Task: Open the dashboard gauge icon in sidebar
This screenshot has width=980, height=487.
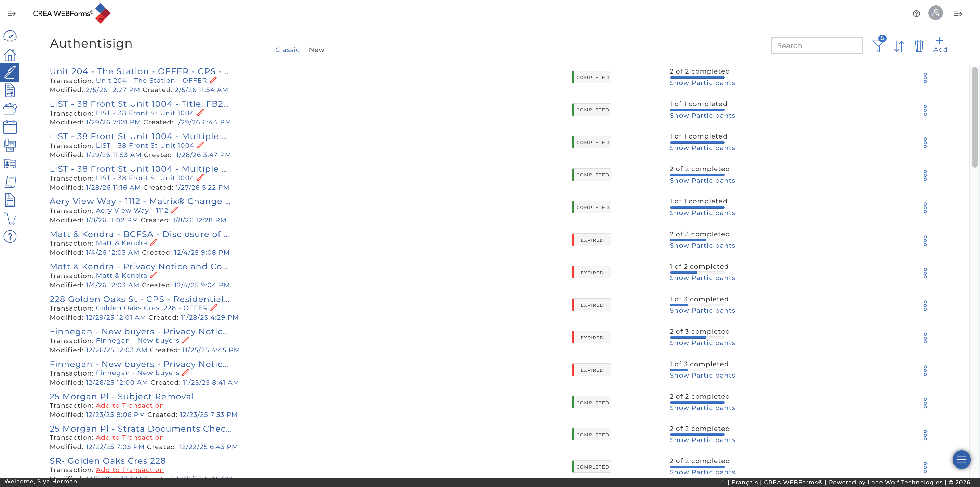Action: (x=10, y=36)
